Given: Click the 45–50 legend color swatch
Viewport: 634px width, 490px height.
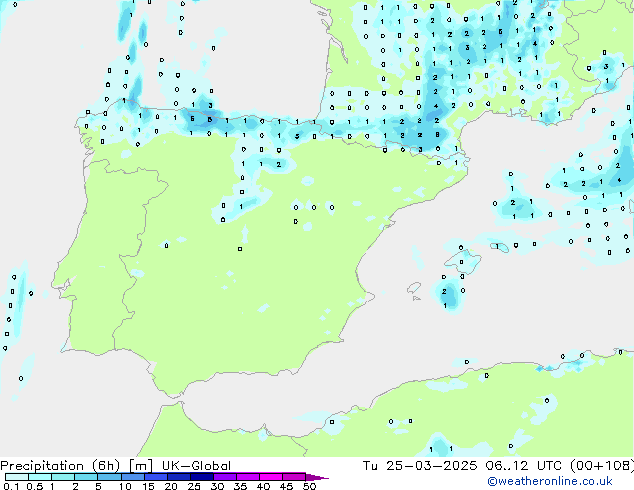Looking at the screenshot, I should pos(294,477).
